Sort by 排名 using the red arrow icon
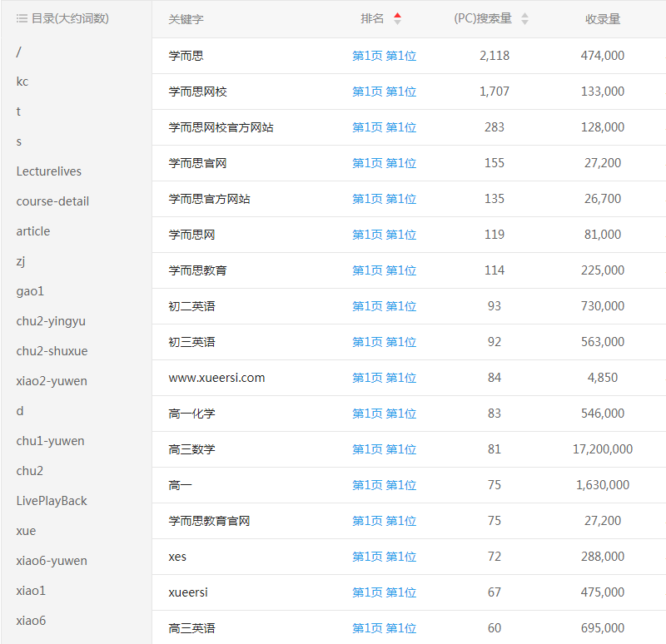Viewport: 666px width, 644px height. 397,18
